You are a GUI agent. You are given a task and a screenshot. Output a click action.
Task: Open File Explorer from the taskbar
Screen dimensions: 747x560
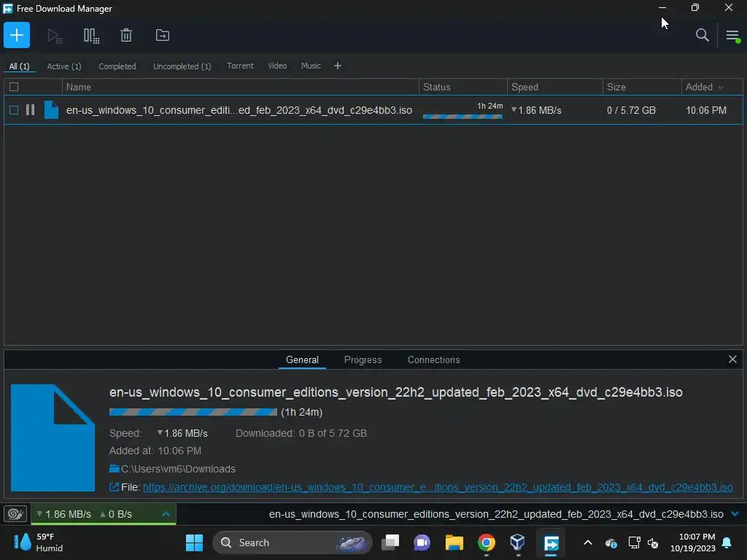pyautogui.click(x=454, y=542)
